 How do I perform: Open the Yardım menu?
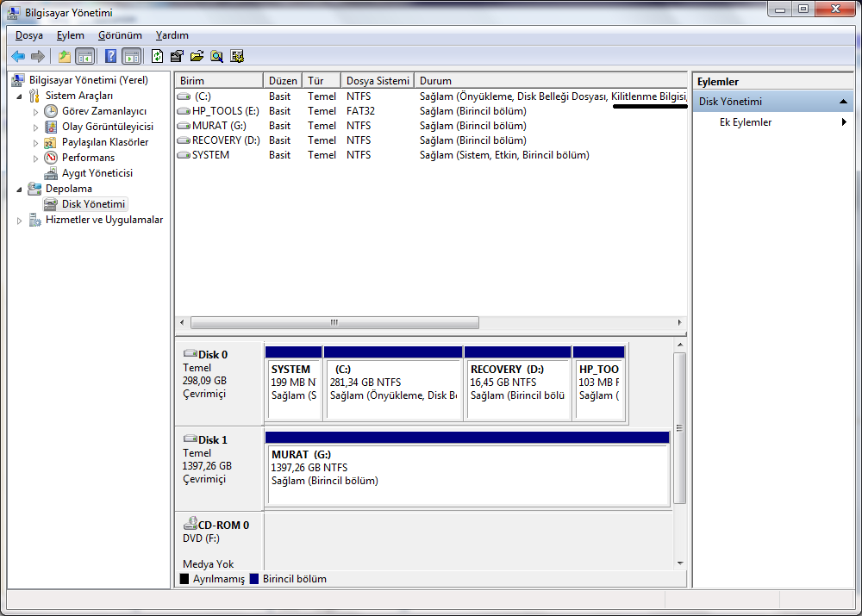pos(172,35)
